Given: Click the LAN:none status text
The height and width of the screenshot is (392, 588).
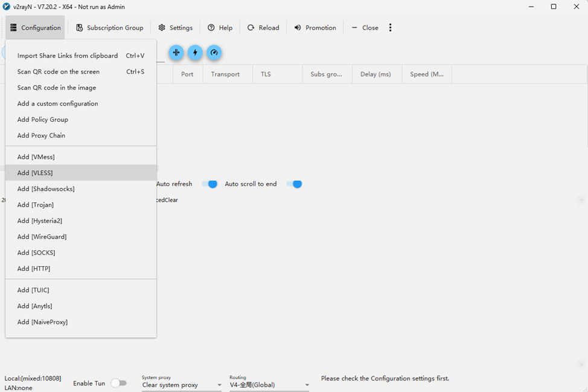Looking at the screenshot, I should pyautogui.click(x=18, y=388).
